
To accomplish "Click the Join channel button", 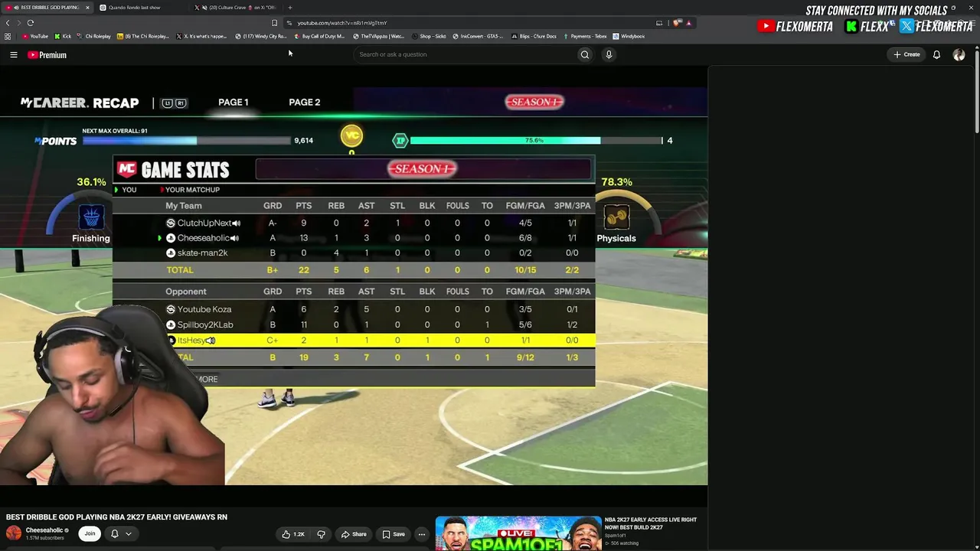I will (90, 533).
